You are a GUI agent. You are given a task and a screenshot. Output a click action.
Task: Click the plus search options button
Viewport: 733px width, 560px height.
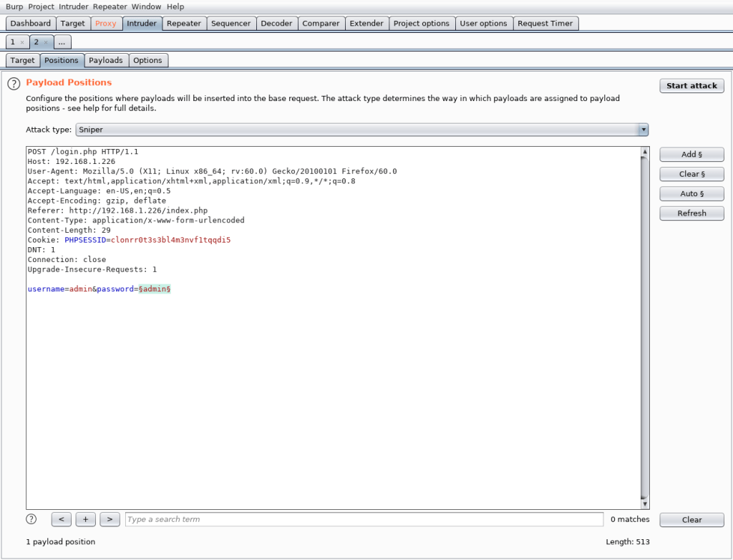pyautogui.click(x=85, y=519)
